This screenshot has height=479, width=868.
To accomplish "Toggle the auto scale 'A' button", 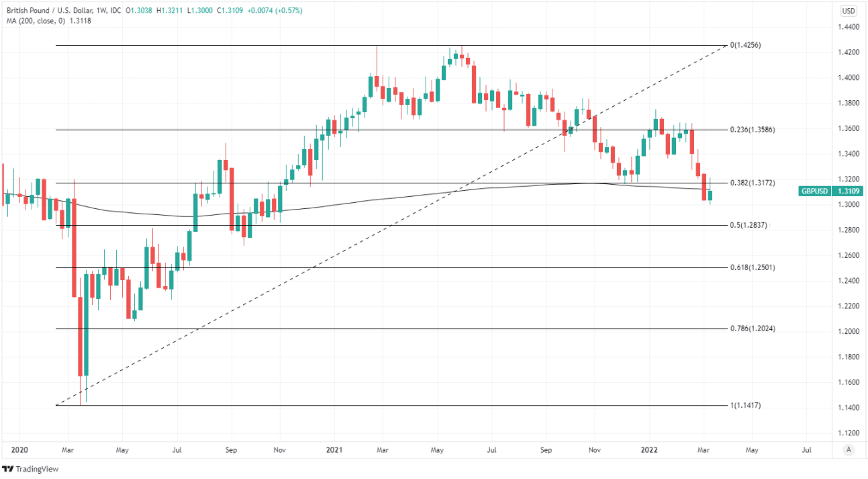I will [849, 449].
